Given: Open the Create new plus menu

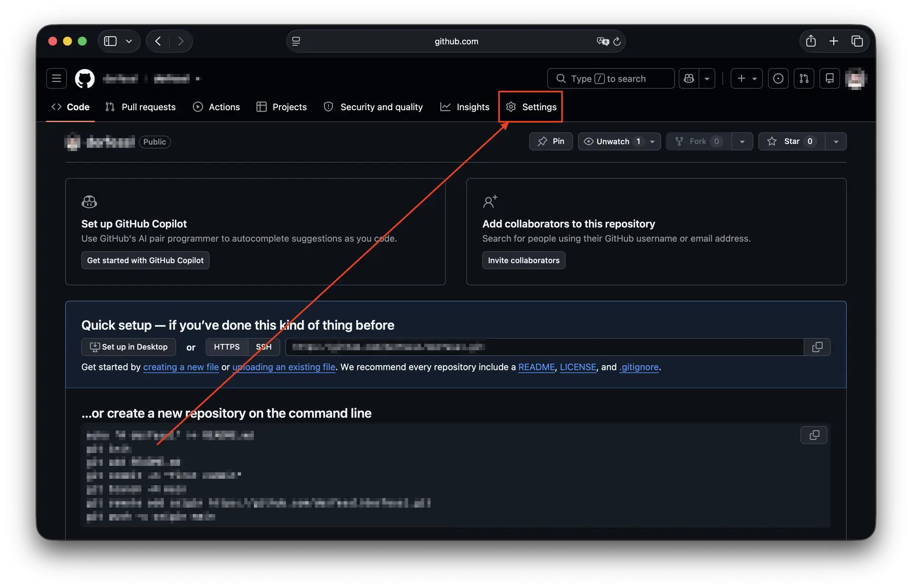Looking at the screenshot, I should tap(747, 78).
